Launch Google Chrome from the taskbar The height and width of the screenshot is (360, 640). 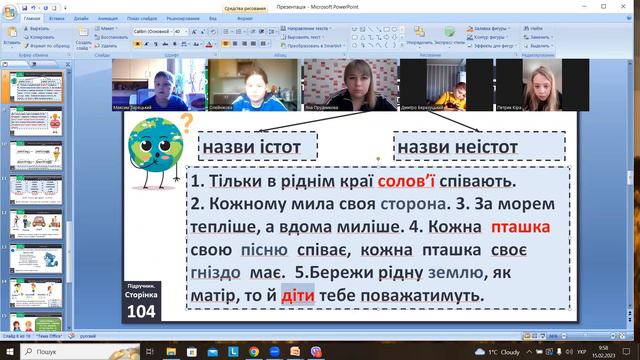coord(253,351)
